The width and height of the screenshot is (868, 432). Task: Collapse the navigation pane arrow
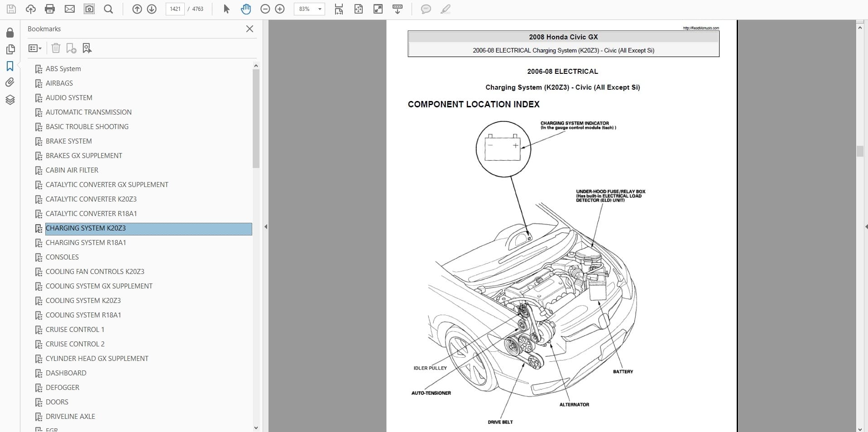click(266, 226)
